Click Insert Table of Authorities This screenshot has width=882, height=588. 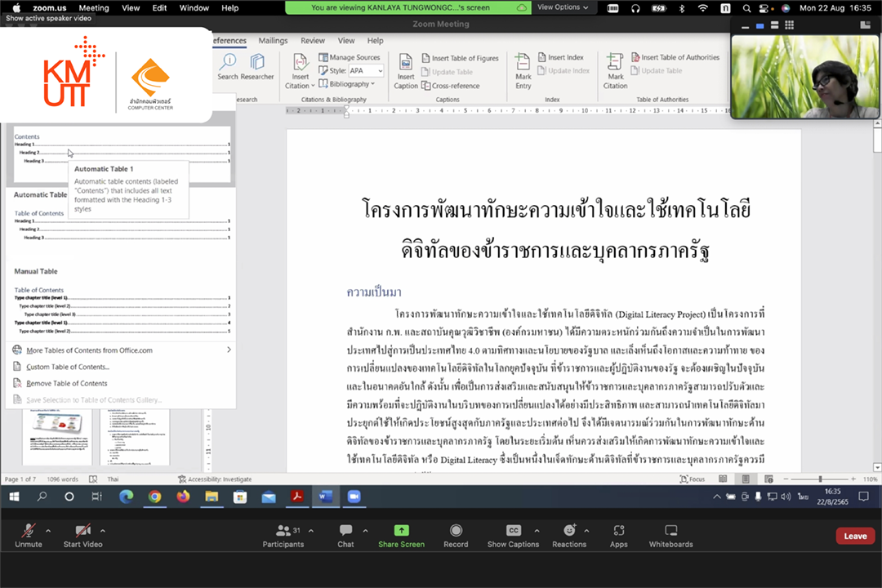675,57
